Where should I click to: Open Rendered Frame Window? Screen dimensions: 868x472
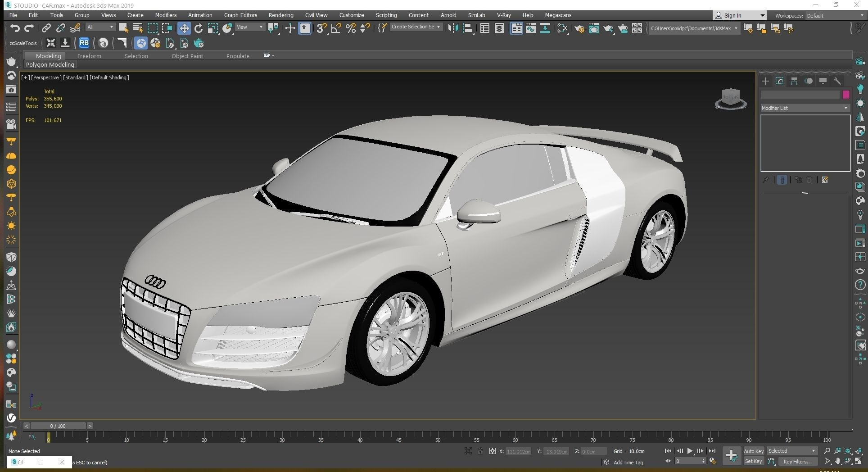click(593, 28)
